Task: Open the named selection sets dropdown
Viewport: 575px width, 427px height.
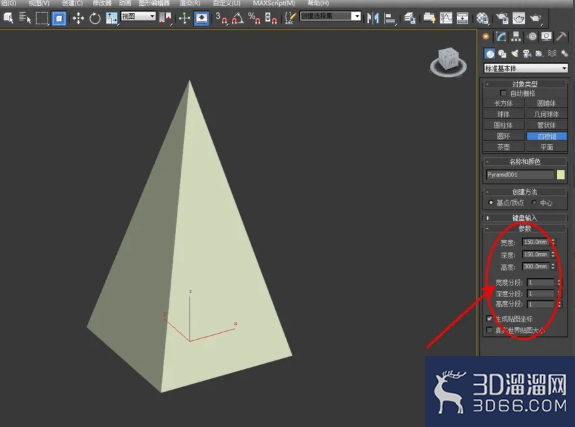Action: pos(330,16)
